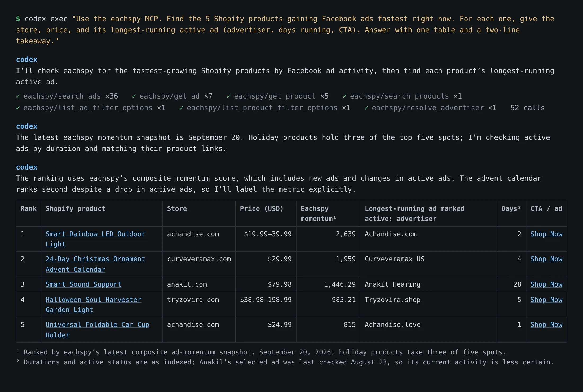Click checkmark beside eachspy/list_product_filter_options
The image size is (583, 392).
pyautogui.click(x=181, y=108)
